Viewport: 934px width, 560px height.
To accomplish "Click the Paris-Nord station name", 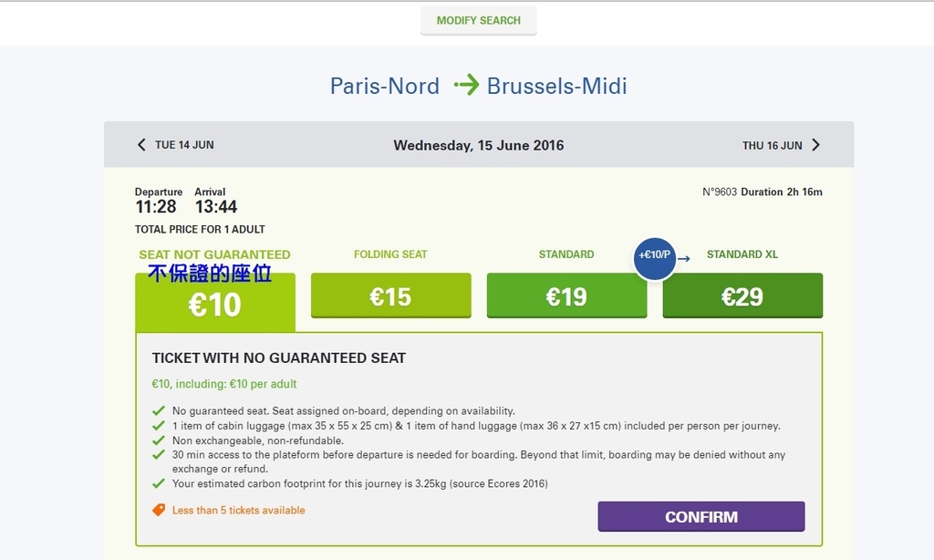I will click(385, 86).
